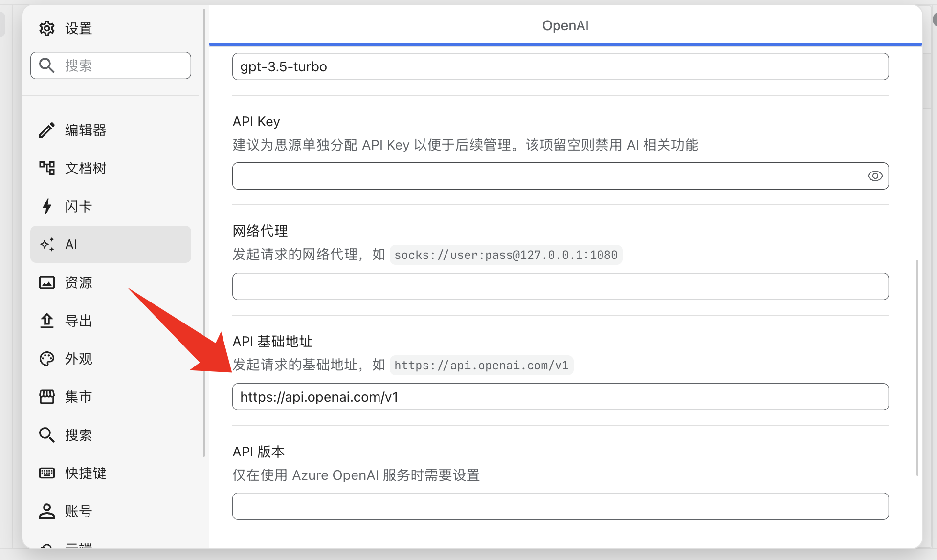The image size is (937, 560).
Task: Click the Marketplace store icon
Action: pos(47,397)
